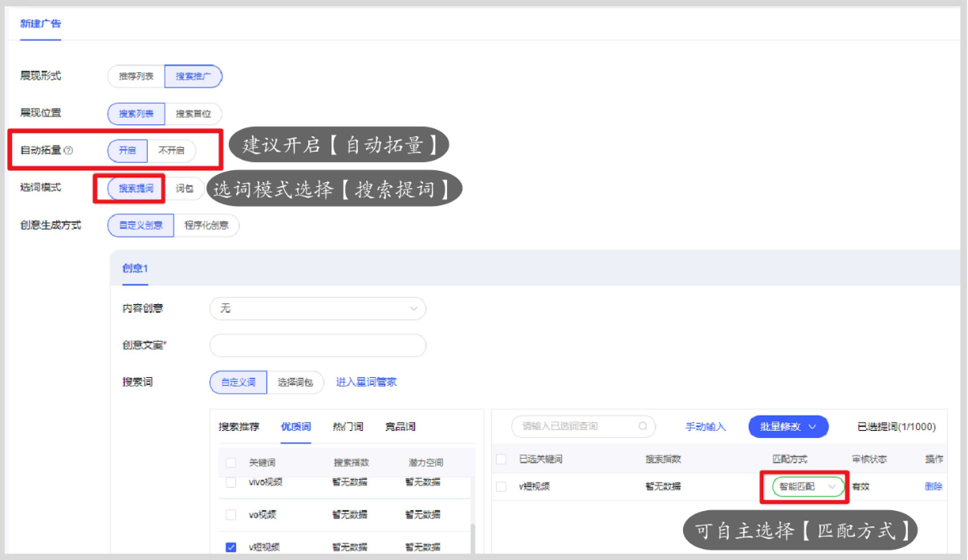Open the 搜索推荐 tab
Viewport: 968px width, 560px height.
point(238,426)
